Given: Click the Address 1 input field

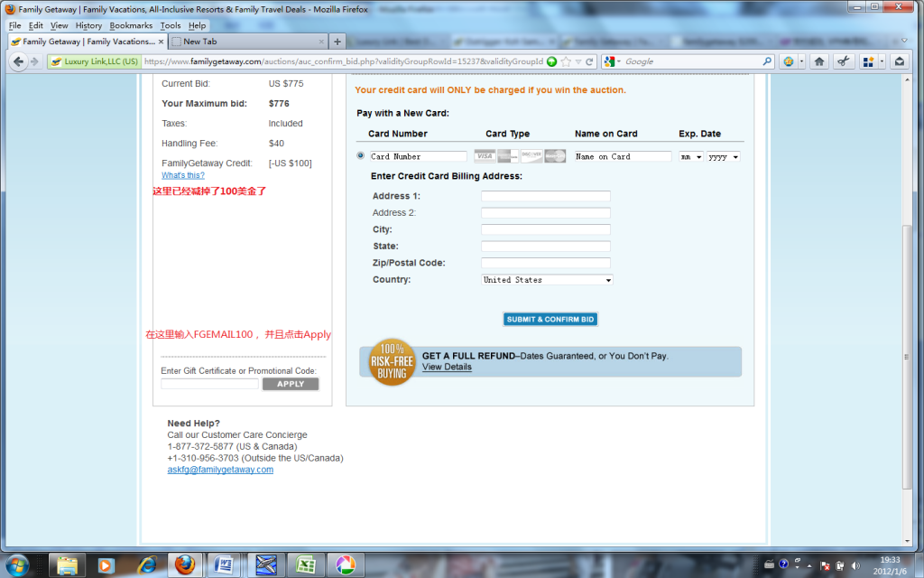Looking at the screenshot, I should pos(546,196).
